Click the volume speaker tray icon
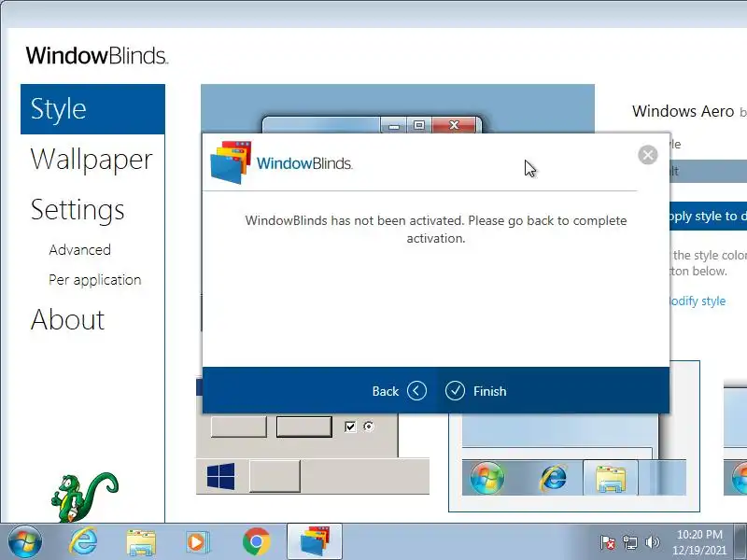Viewport: 747px width, 560px height. tap(652, 542)
